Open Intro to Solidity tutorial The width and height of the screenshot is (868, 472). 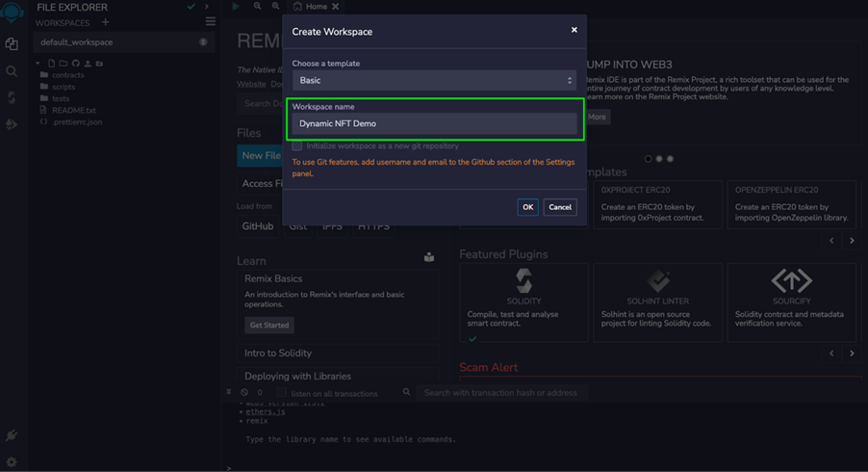click(338, 353)
